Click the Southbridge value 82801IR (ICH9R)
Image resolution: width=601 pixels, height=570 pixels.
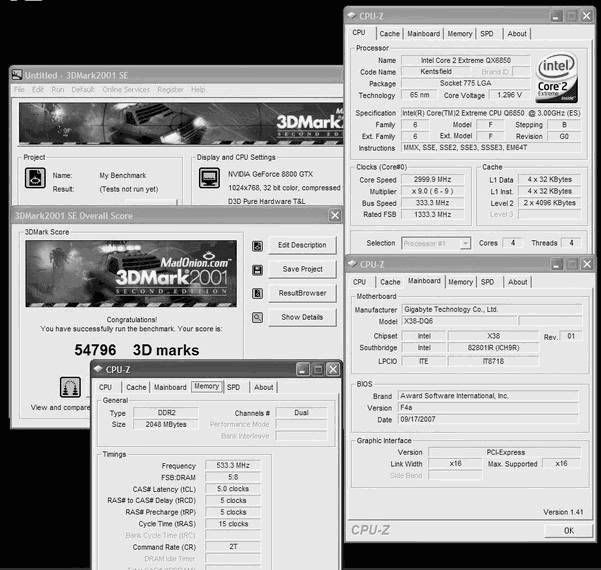coord(493,348)
